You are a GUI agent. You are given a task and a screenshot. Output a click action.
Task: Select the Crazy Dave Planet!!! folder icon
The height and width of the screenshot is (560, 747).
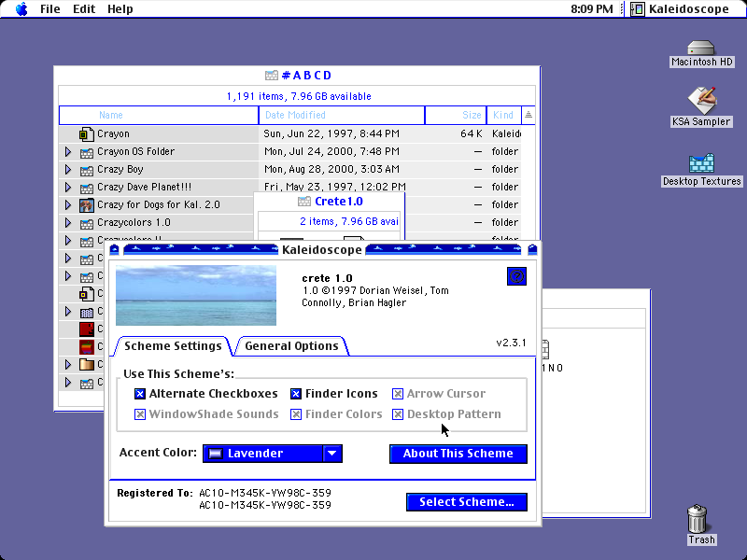point(86,188)
